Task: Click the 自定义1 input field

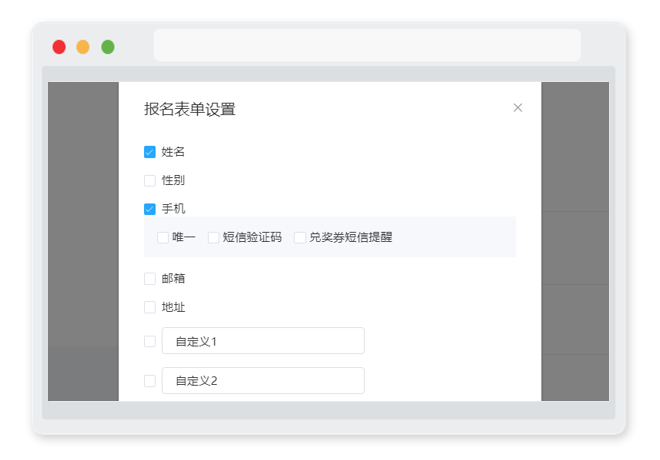Action: (263, 341)
